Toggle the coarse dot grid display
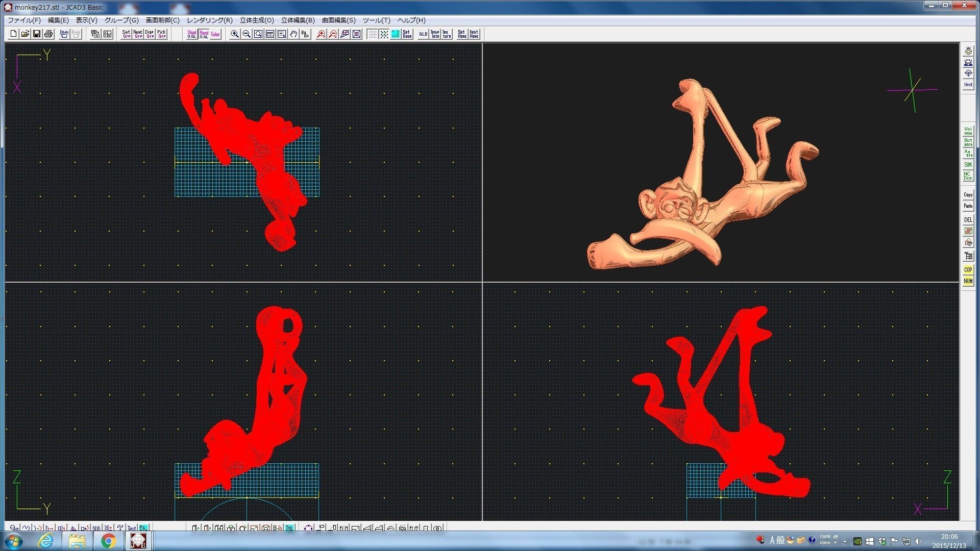This screenshot has width=980, height=551. (x=384, y=34)
